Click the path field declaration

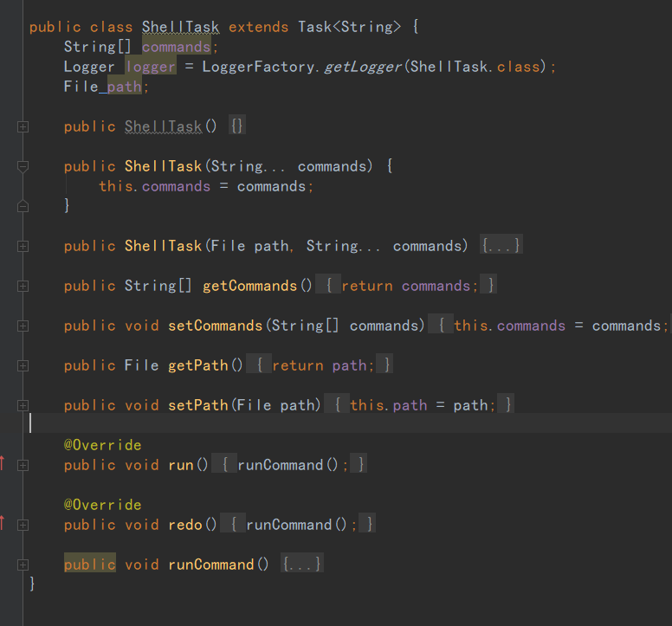tap(125, 87)
